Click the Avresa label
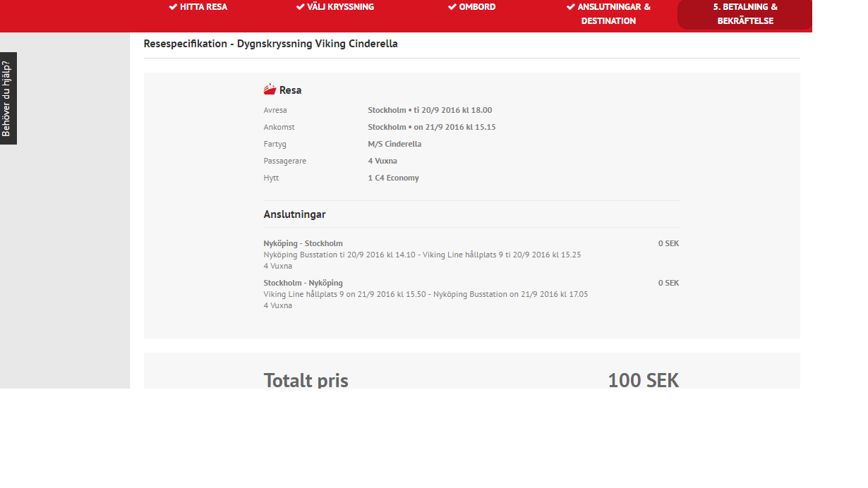Screen dimensions: 868x488 275,110
